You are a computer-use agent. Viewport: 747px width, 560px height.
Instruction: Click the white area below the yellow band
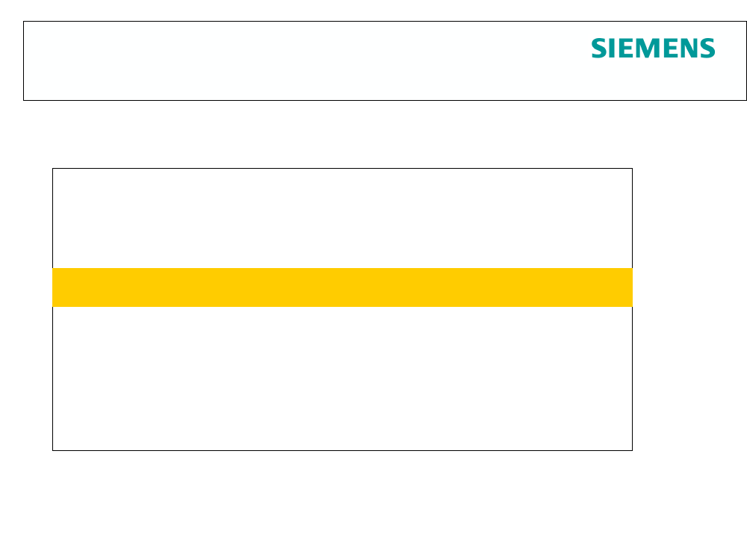343,379
